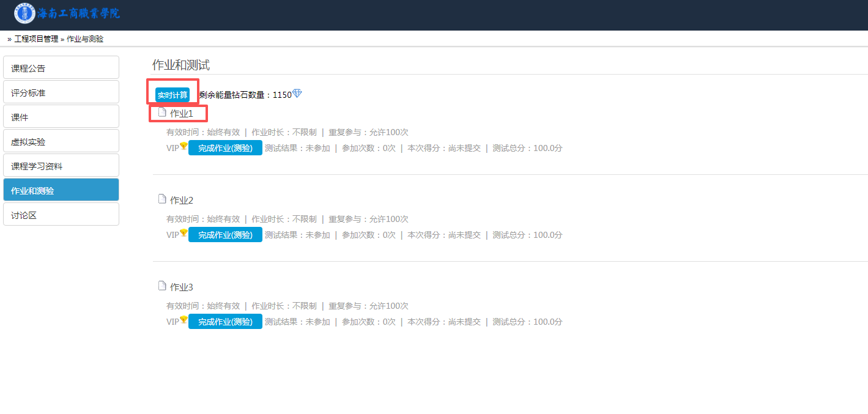Select the active 作业和测验 sidebar tab

[x=61, y=190]
